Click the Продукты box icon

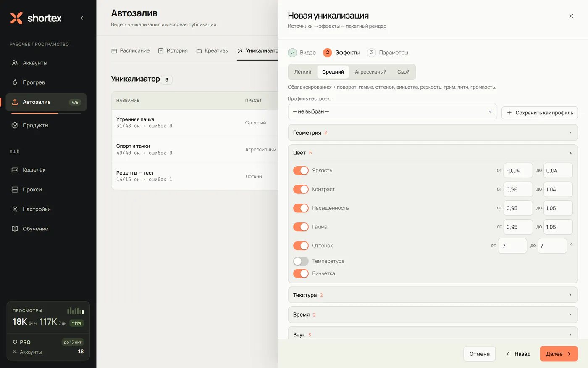15,125
